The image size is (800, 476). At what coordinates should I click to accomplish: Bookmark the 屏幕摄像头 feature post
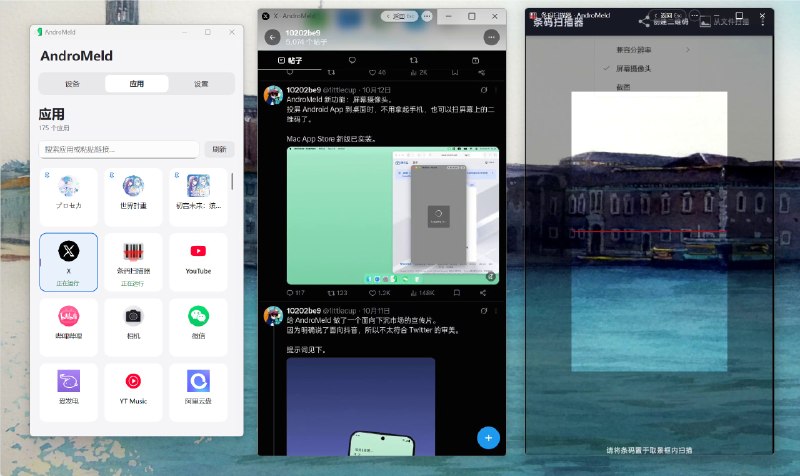click(457, 293)
